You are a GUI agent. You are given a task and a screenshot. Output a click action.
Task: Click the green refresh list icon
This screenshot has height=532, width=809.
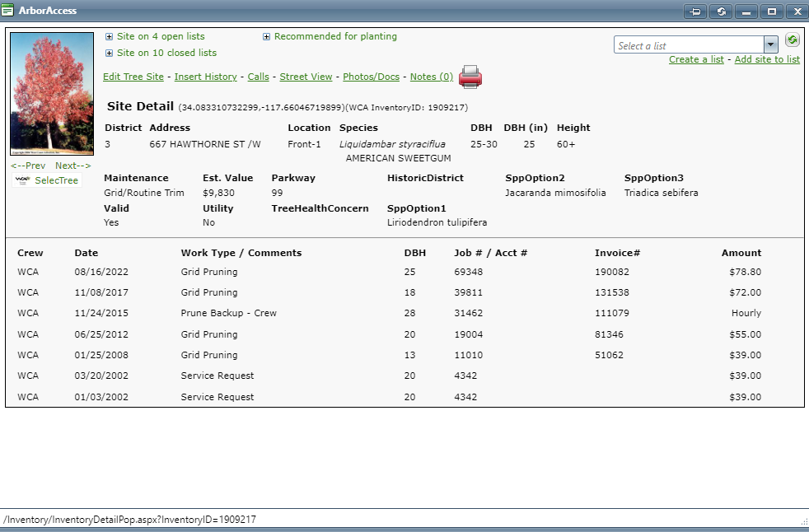pos(792,40)
